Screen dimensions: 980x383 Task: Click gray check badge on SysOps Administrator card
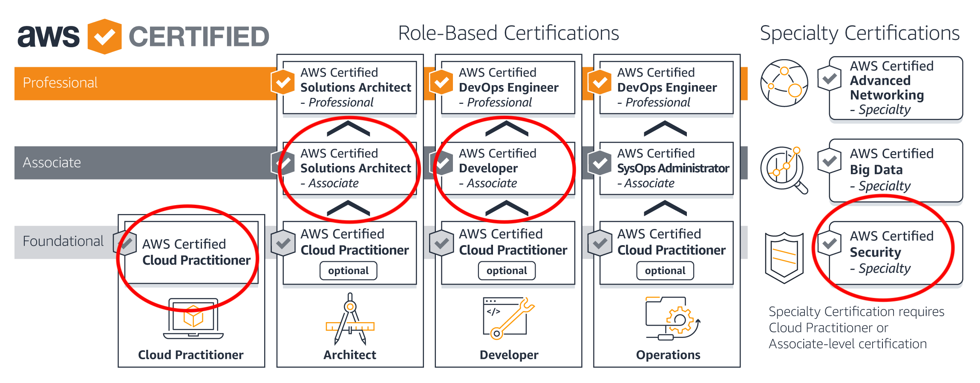tap(600, 163)
